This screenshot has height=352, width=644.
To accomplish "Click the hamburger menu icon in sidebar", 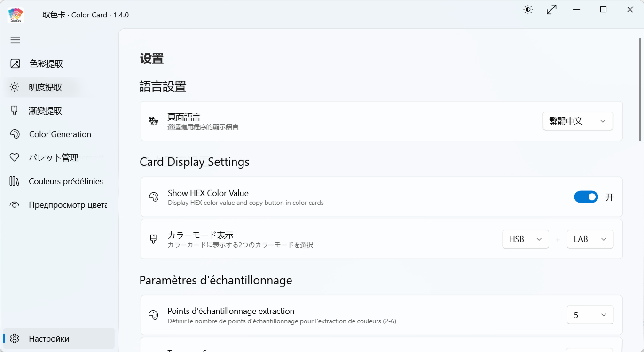I will (15, 40).
